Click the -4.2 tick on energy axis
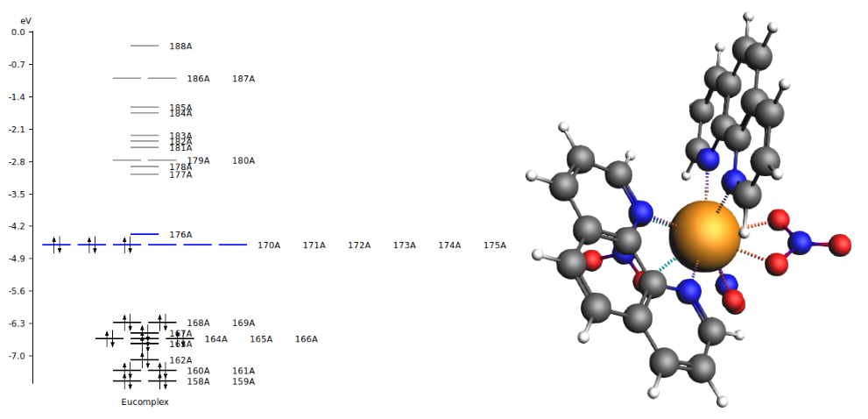868x419 pixels. [18, 226]
